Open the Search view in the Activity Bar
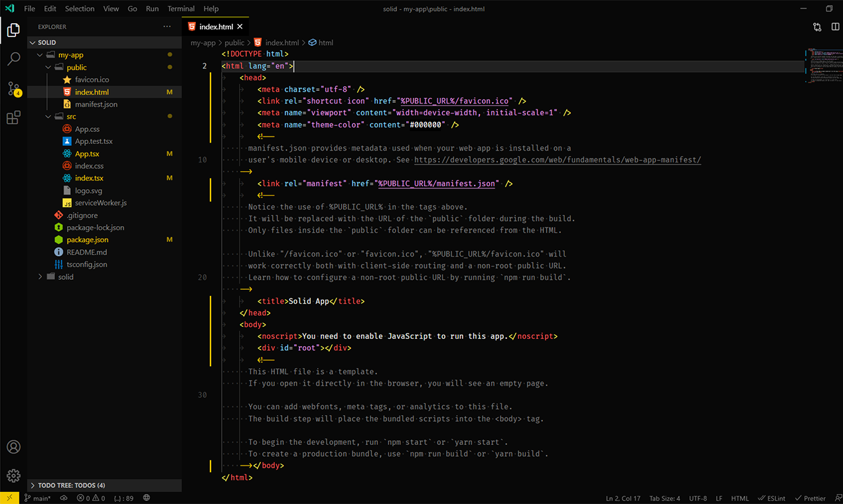This screenshot has width=843, height=504. coord(13,58)
